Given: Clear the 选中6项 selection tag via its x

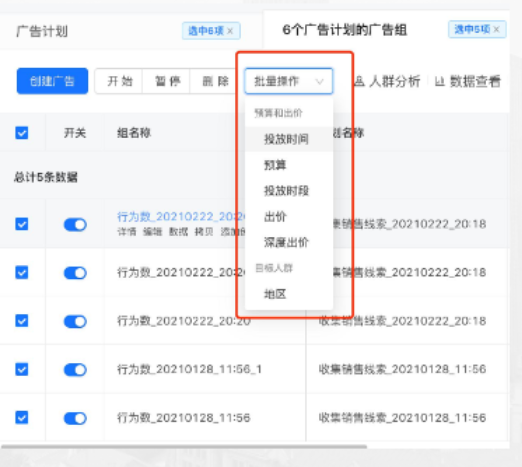Looking at the screenshot, I should click(x=230, y=31).
